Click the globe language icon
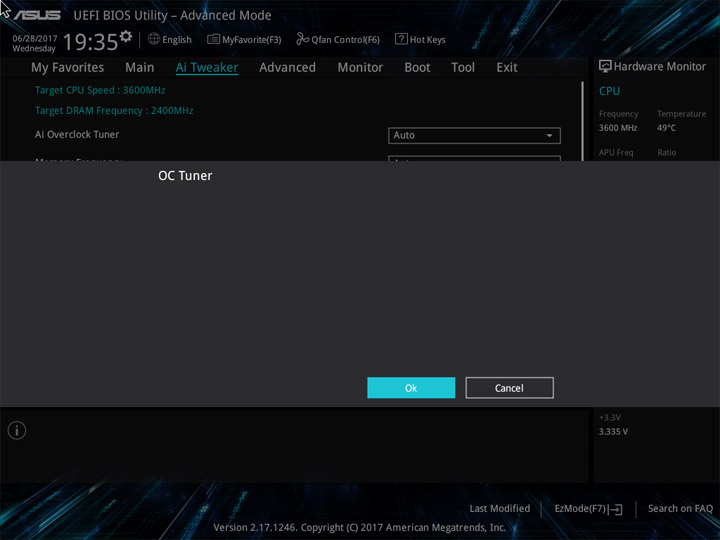 [154, 39]
